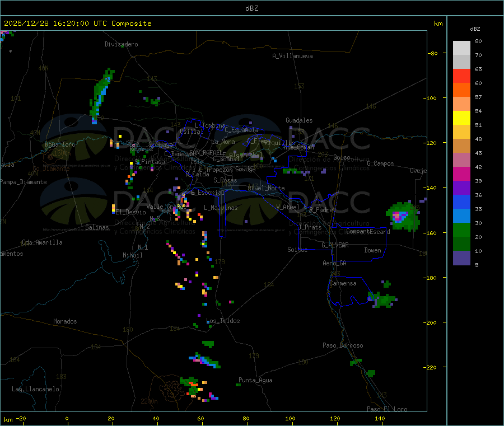The width and height of the screenshot is (504, 426).
Task: Click the "Pampa_Diamante" label
Action: (23, 182)
